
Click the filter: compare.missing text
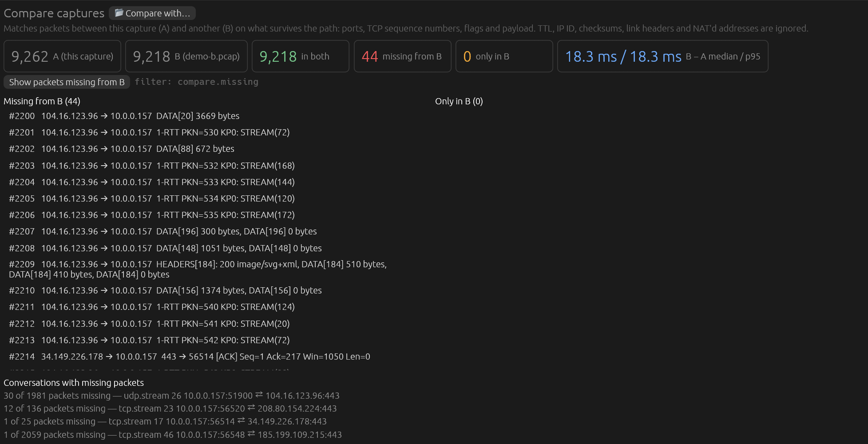(x=196, y=82)
